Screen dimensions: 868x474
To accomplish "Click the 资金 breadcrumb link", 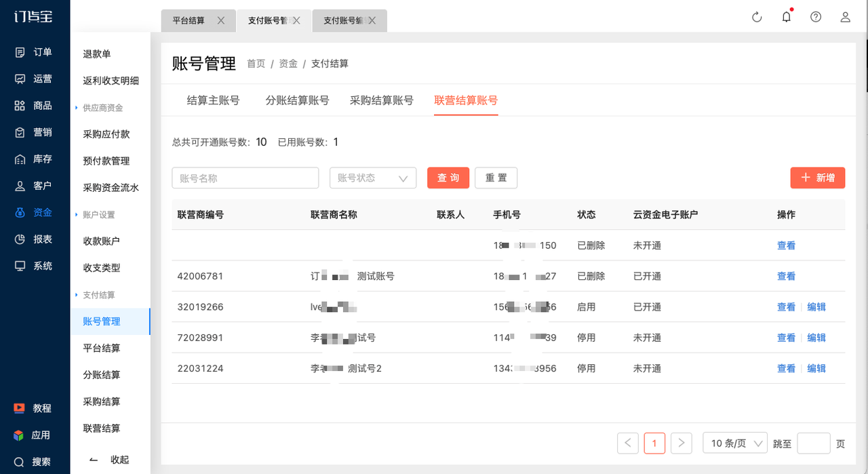I will pyautogui.click(x=288, y=64).
